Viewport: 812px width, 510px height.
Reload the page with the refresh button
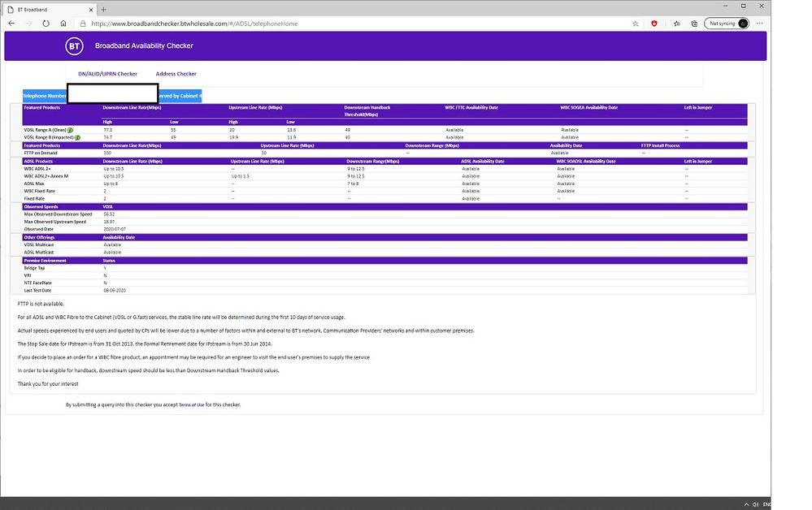47,24
